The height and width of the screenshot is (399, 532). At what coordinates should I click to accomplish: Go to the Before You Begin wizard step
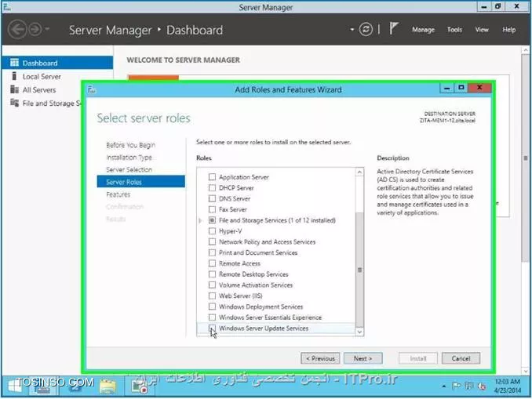tap(130, 145)
